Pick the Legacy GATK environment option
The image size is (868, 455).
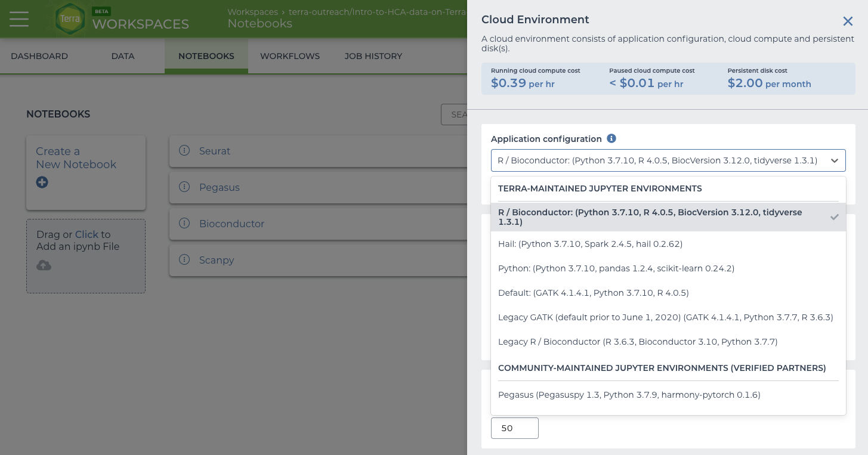click(x=668, y=317)
